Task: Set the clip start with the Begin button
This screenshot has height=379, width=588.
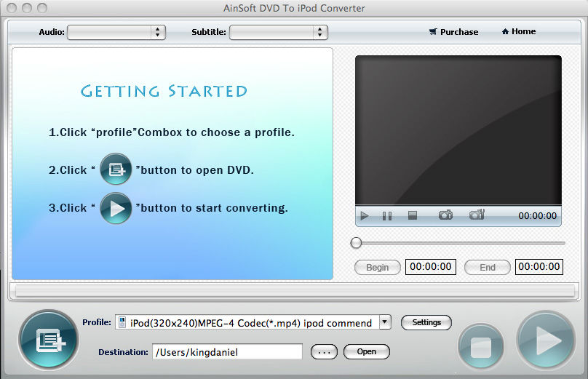Action: pyautogui.click(x=377, y=267)
